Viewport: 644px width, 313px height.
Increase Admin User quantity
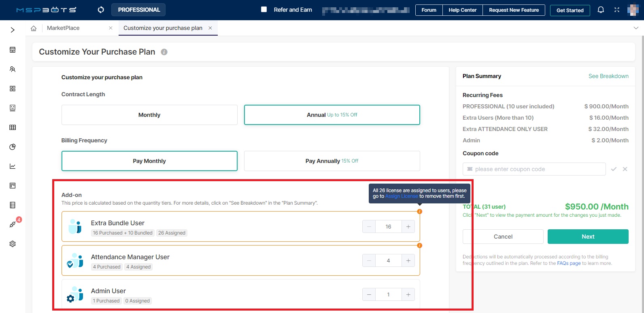408,294
